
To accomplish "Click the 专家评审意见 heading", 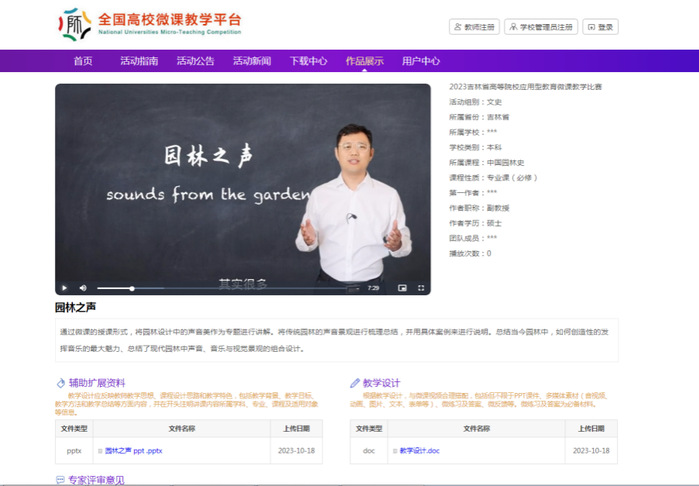I will click(96, 480).
